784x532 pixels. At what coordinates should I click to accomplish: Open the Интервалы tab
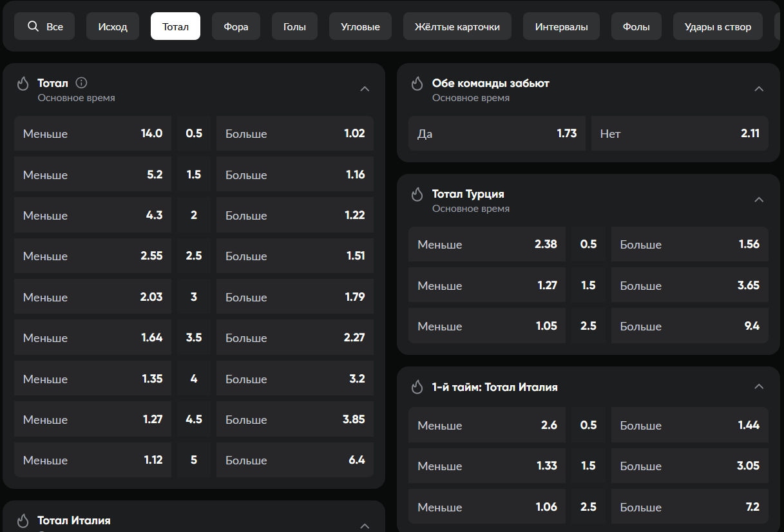561,26
